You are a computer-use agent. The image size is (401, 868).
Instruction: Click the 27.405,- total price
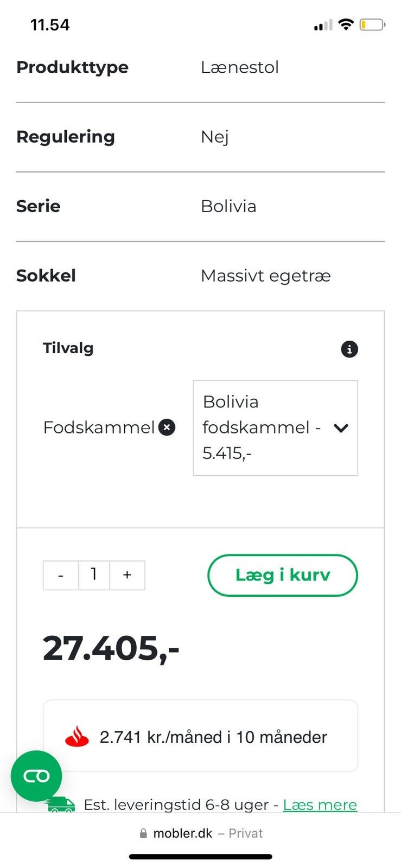pyautogui.click(x=111, y=648)
